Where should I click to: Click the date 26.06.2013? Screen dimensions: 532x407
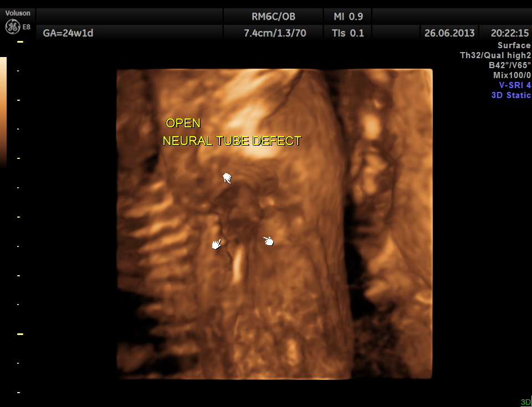pos(449,33)
